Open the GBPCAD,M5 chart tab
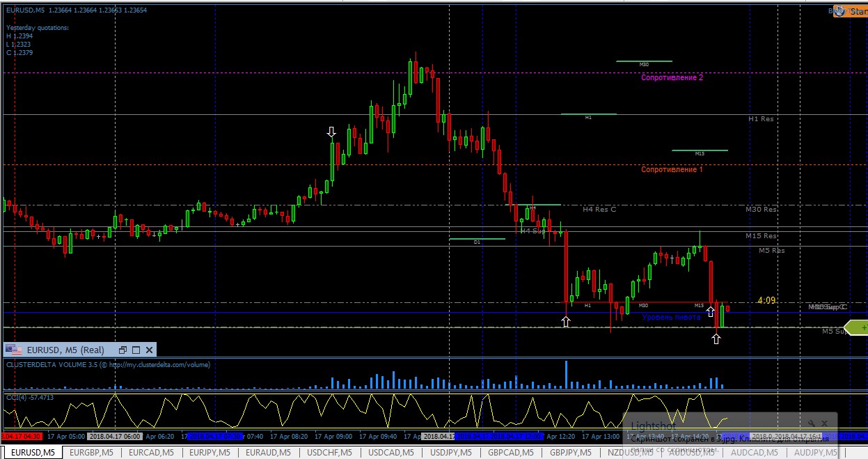 coord(512,453)
